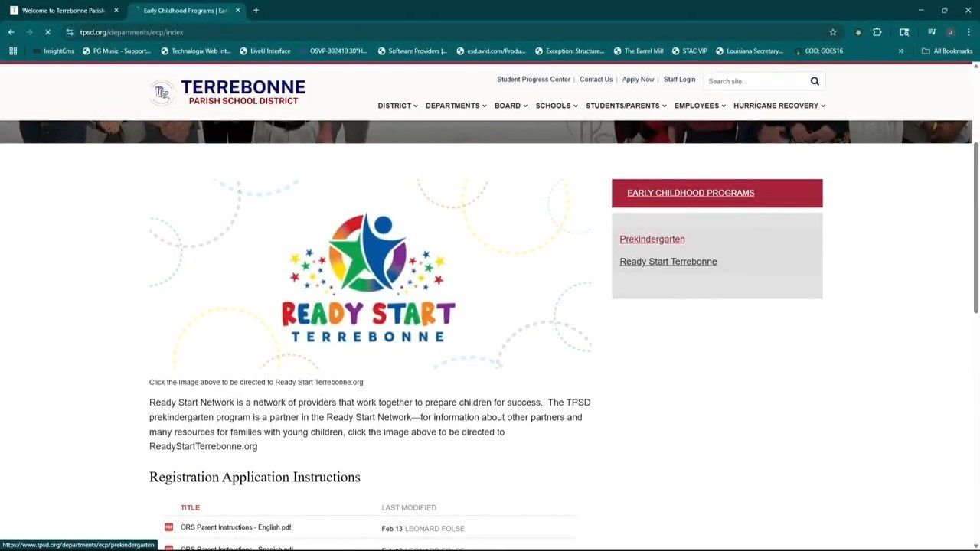This screenshot has height=551, width=980.
Task: Expand the DISTRICT dropdown menu
Action: pos(397,106)
